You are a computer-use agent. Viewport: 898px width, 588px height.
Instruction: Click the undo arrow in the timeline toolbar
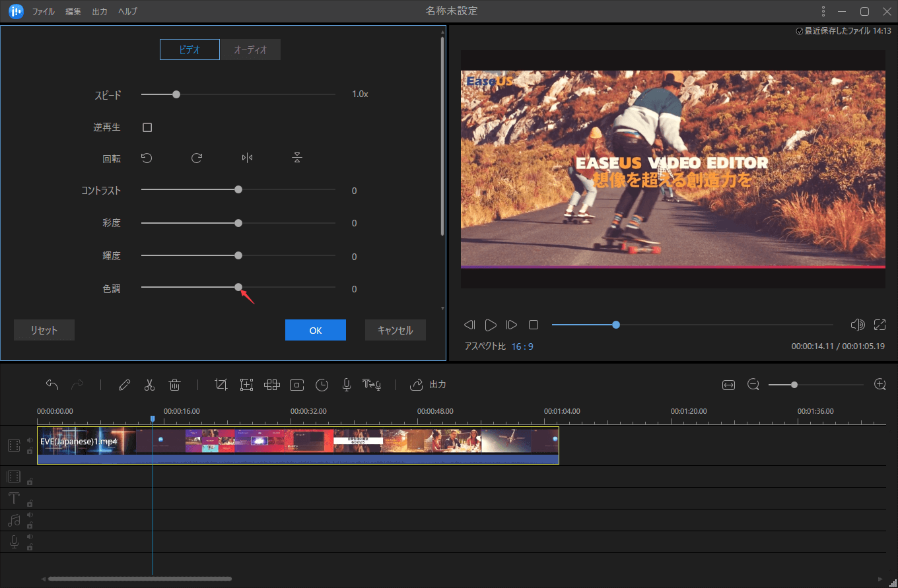pos(52,385)
